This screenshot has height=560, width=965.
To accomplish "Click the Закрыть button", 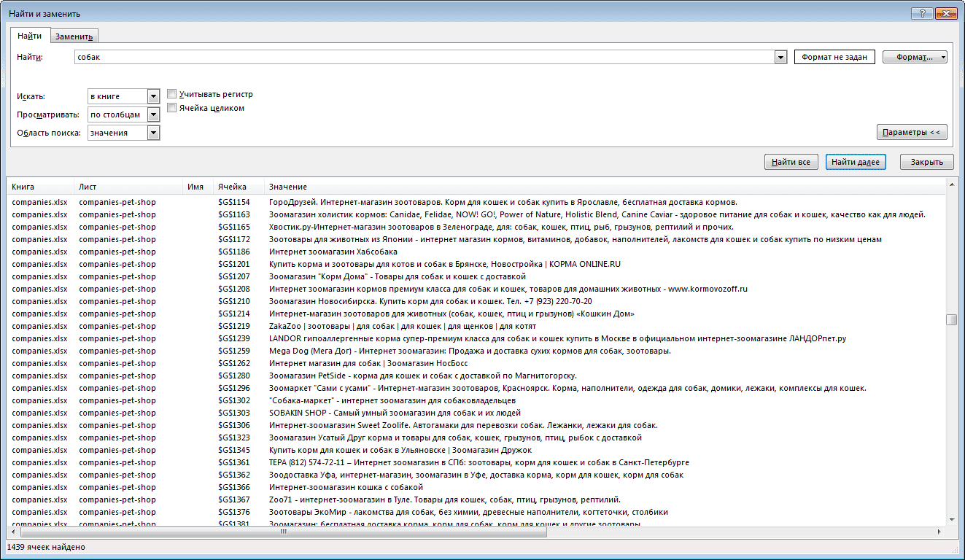I will [x=926, y=162].
